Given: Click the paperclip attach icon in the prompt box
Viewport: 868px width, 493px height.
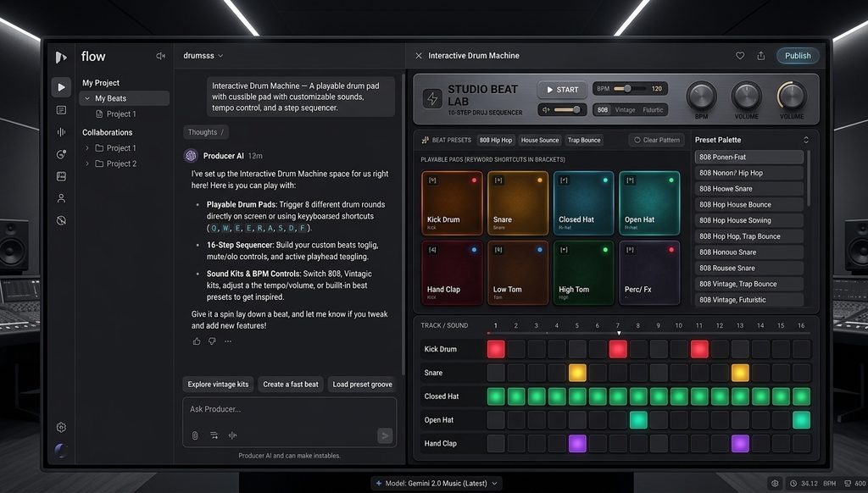Looking at the screenshot, I should coord(195,435).
